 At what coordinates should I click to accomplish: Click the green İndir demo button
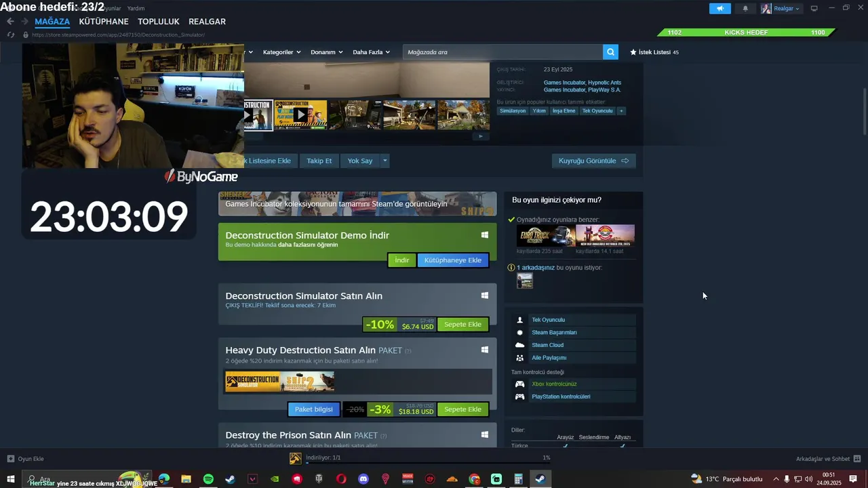pyautogui.click(x=402, y=260)
